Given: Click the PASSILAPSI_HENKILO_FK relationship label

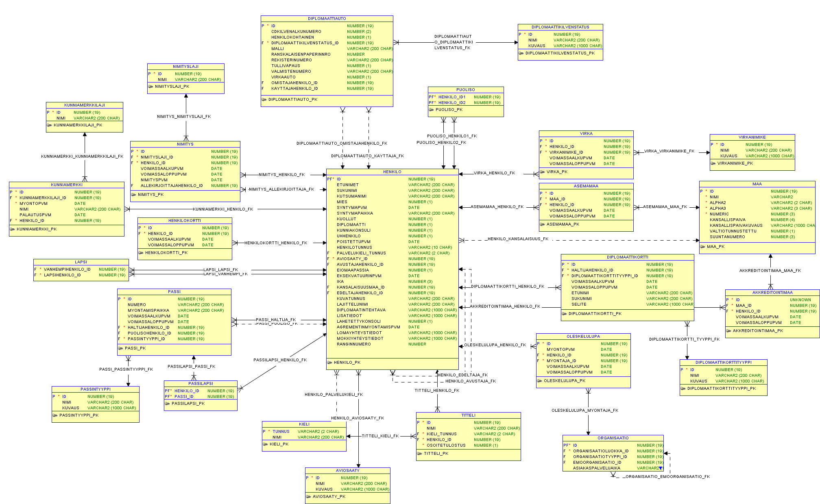Looking at the screenshot, I should [x=280, y=360].
